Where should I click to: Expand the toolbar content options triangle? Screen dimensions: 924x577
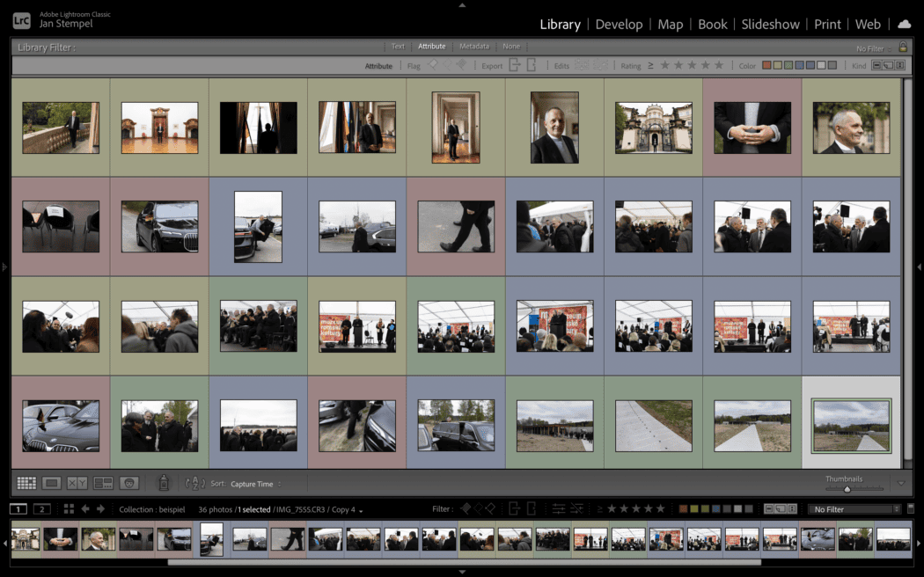901,483
